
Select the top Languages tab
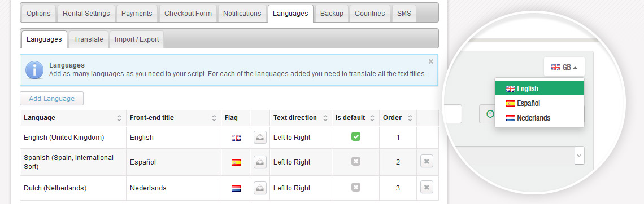290,13
